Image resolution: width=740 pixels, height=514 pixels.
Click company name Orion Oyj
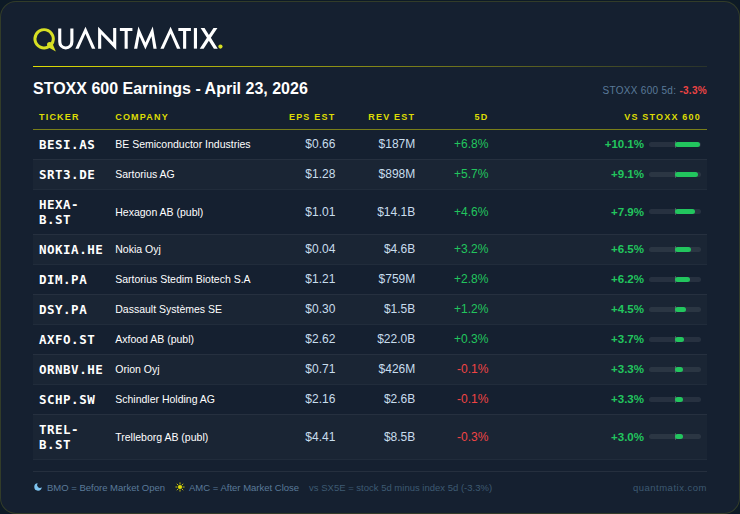pos(137,369)
